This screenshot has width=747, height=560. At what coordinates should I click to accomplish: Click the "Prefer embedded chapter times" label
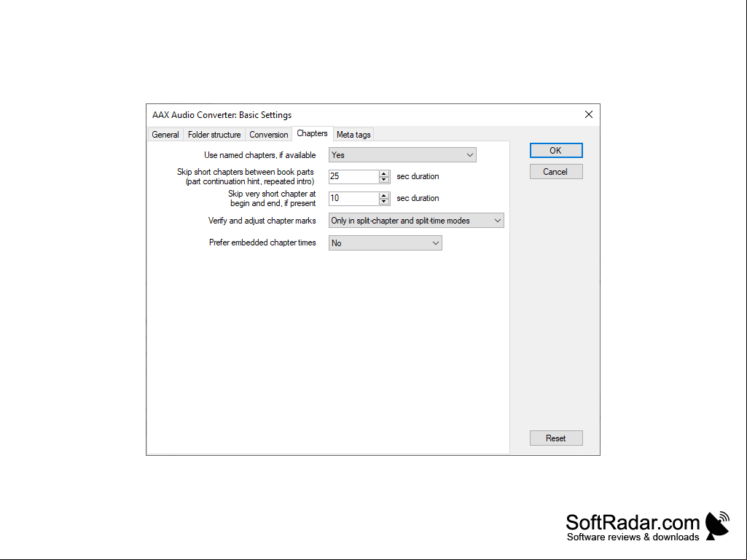[x=262, y=242]
